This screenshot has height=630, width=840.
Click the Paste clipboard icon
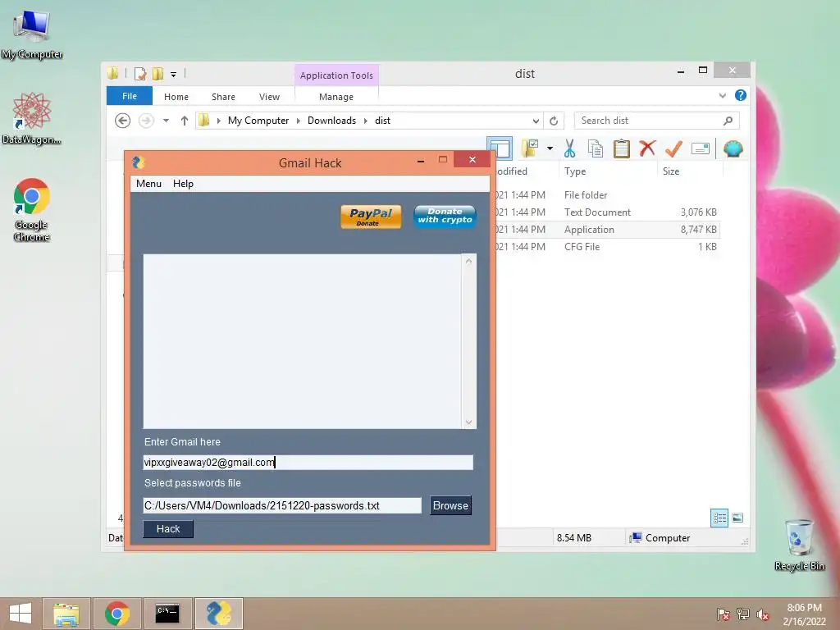622,148
